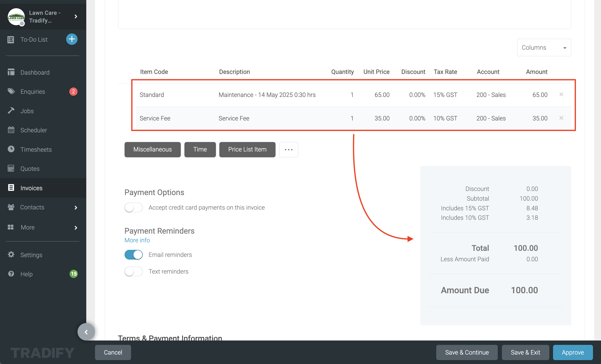Click the Service Fee row 200 - Sales account
Screen dimensions: 601x364
(x=491, y=118)
